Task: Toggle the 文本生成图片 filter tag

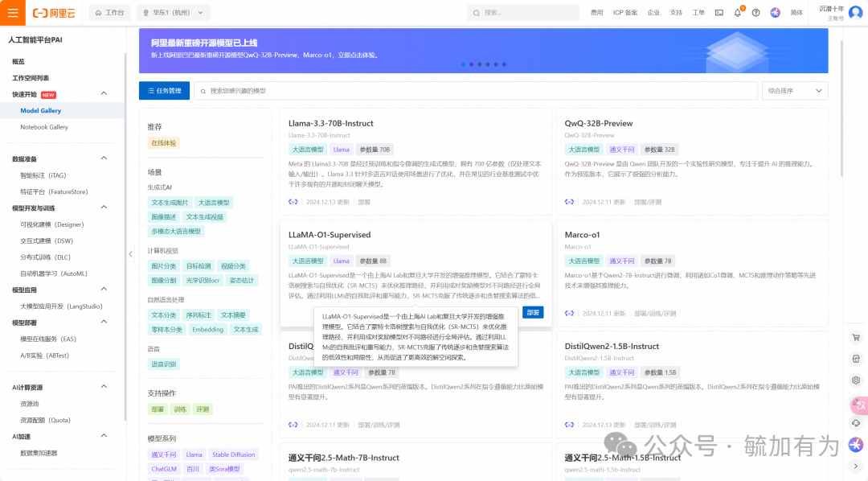Action: [x=170, y=203]
